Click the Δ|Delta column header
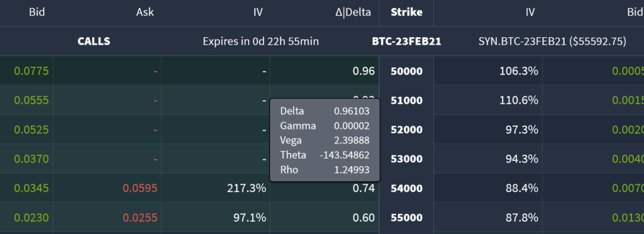 tap(353, 13)
